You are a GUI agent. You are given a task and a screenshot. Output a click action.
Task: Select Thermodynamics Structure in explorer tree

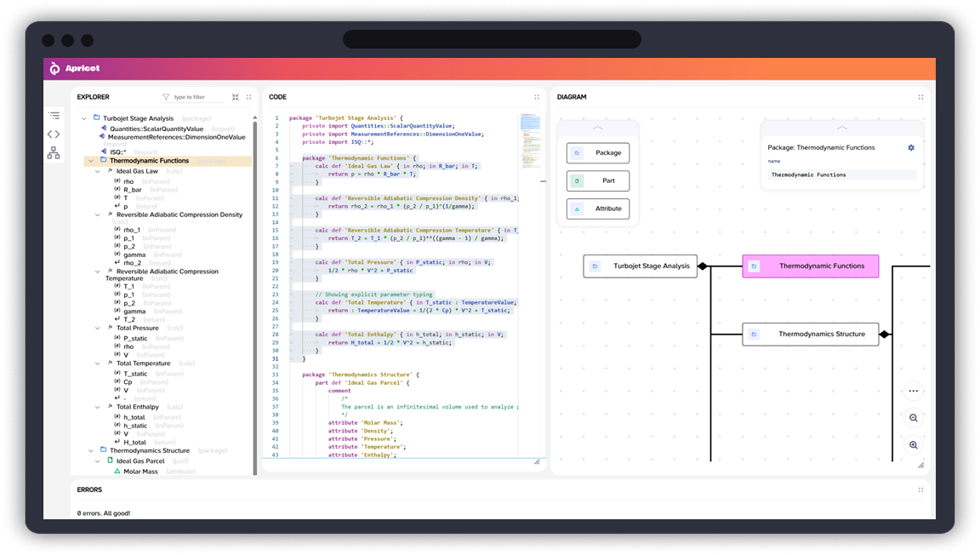(x=149, y=450)
